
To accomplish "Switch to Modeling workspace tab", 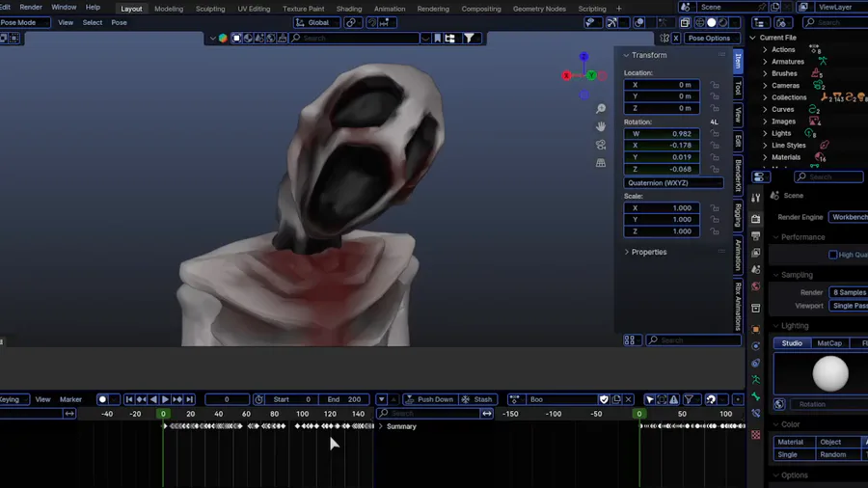I will [x=168, y=9].
